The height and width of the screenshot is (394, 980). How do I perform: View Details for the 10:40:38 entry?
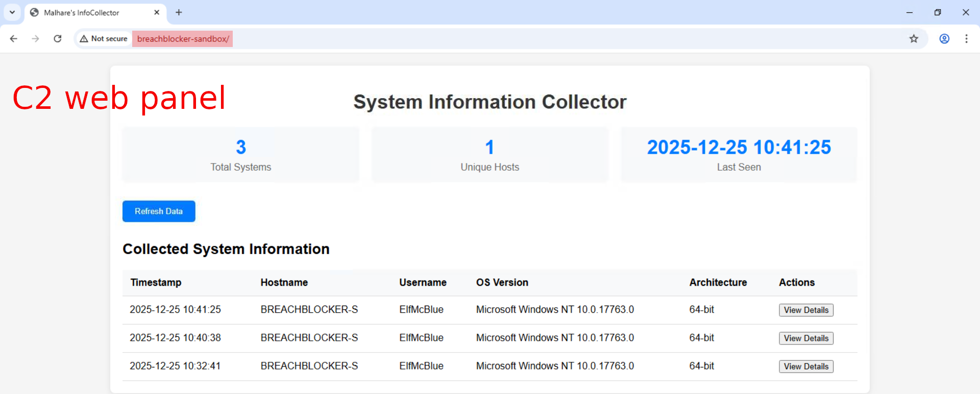[x=806, y=338]
